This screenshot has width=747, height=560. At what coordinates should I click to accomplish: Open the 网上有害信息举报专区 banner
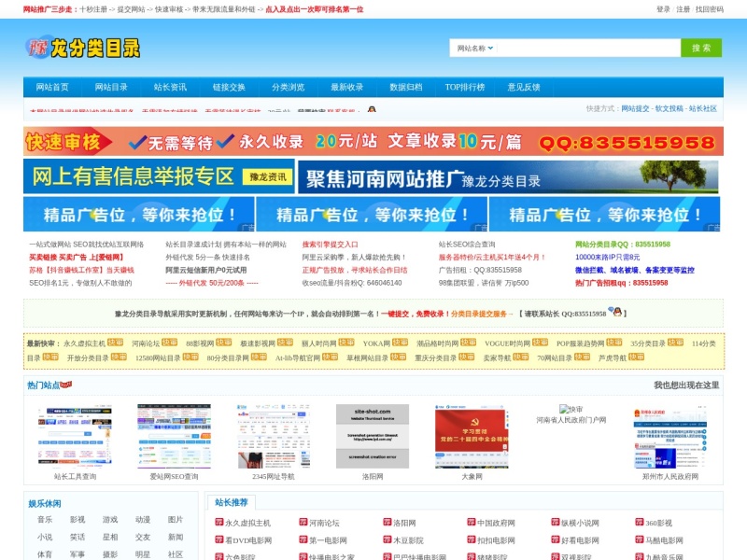click(x=159, y=176)
